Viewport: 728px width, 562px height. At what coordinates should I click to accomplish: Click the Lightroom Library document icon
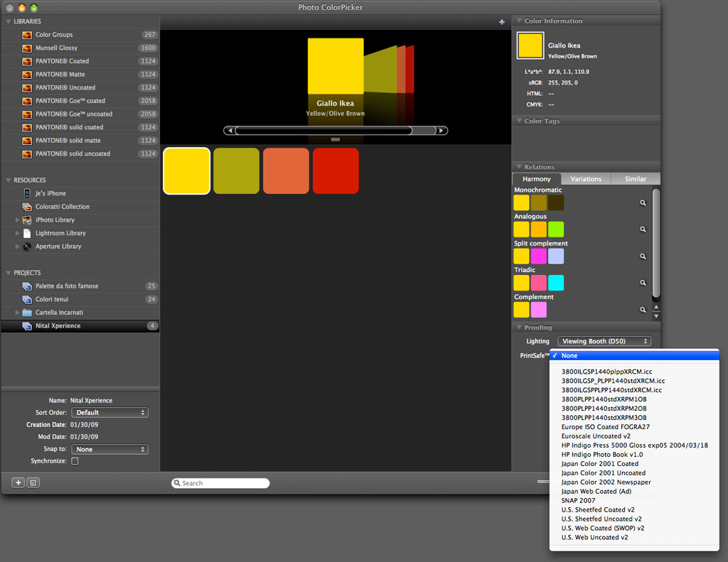[27, 234]
